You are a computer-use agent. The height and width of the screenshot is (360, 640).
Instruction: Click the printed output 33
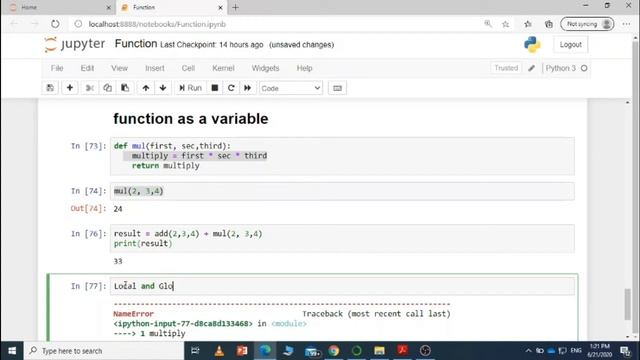click(x=118, y=261)
